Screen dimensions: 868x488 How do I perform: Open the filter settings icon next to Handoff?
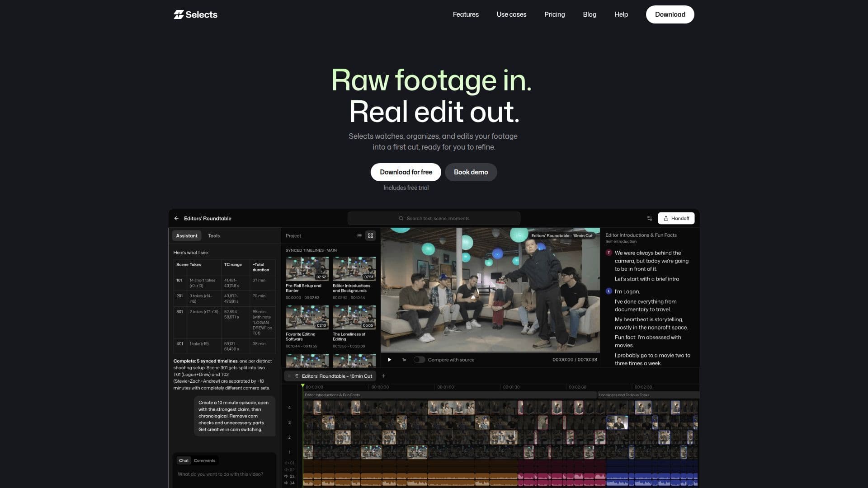650,218
